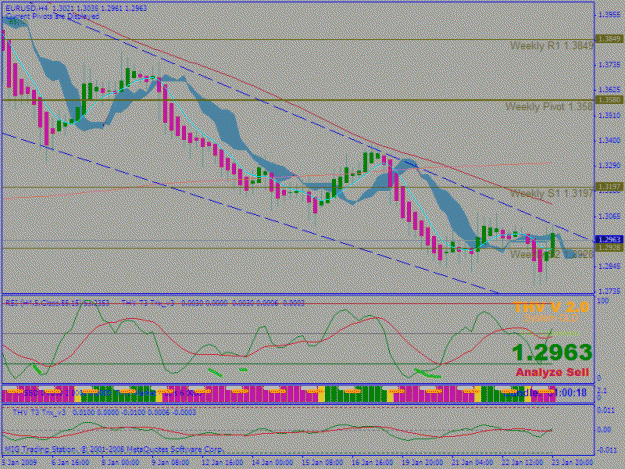Screen dimensions: 625x469
Task: Click the 0.00 value on Trix axis
Action: point(605,430)
